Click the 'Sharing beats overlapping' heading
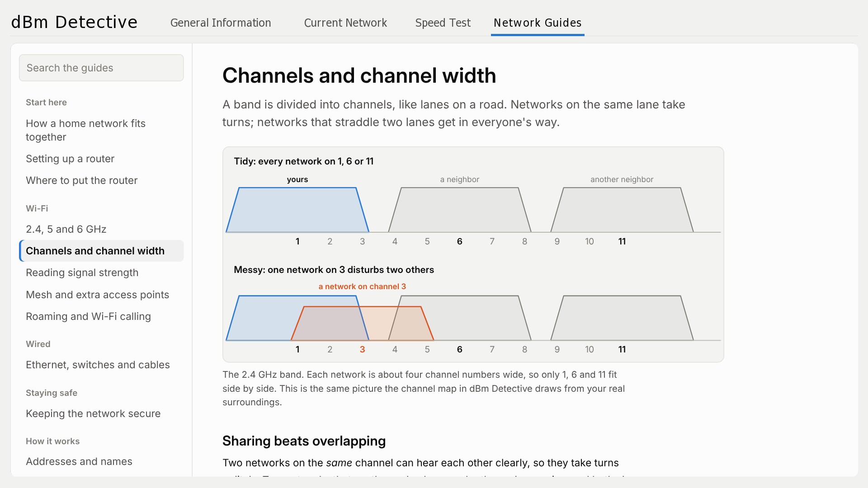Viewport: 868px width, 488px height. [x=304, y=441]
